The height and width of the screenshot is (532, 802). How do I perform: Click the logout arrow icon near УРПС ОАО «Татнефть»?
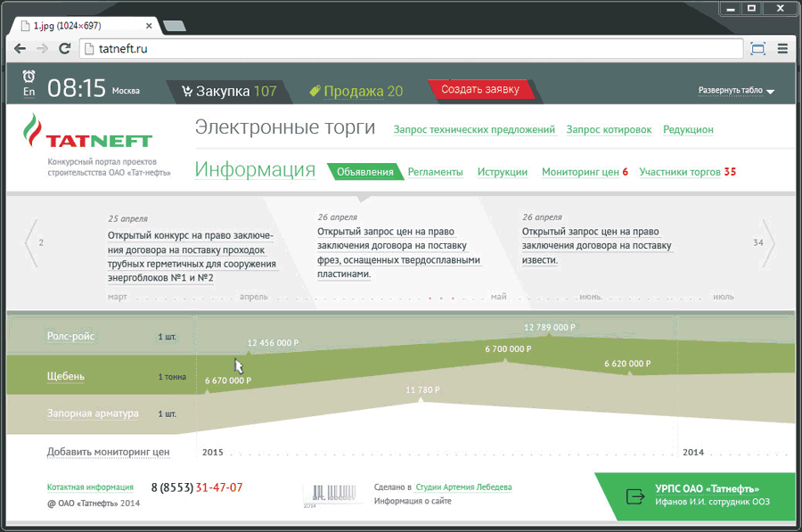634,496
